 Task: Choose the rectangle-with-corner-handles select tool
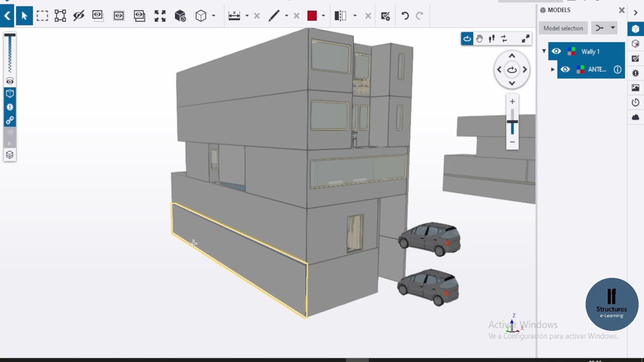pyautogui.click(x=60, y=16)
